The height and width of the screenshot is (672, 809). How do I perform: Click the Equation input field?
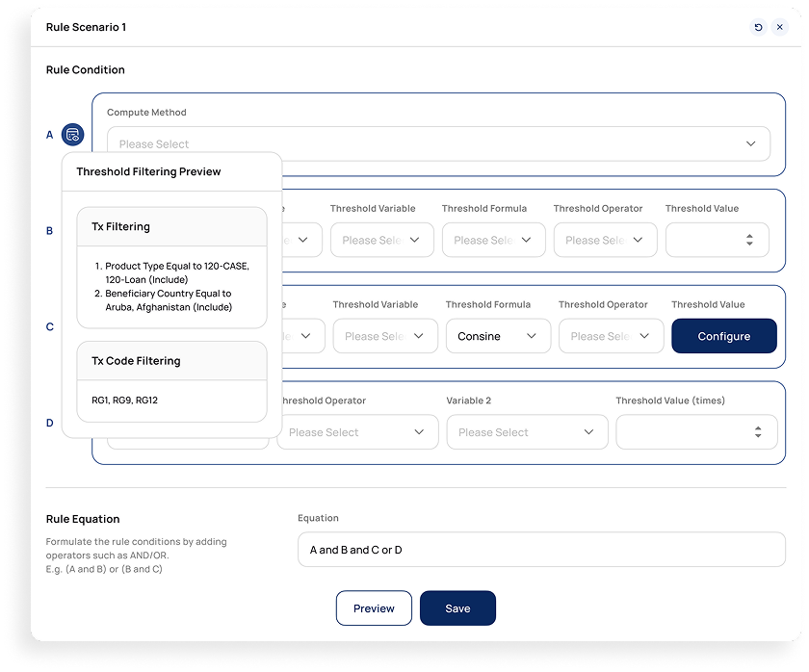click(x=541, y=550)
